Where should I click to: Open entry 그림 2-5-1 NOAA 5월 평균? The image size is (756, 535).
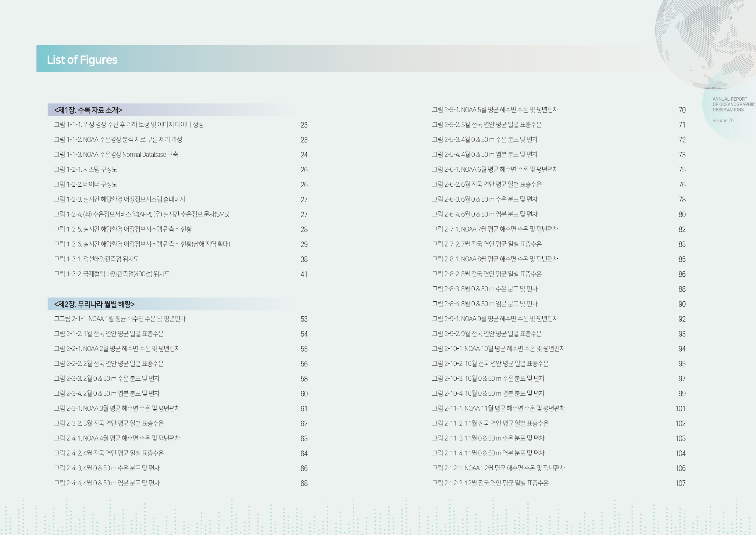495,110
